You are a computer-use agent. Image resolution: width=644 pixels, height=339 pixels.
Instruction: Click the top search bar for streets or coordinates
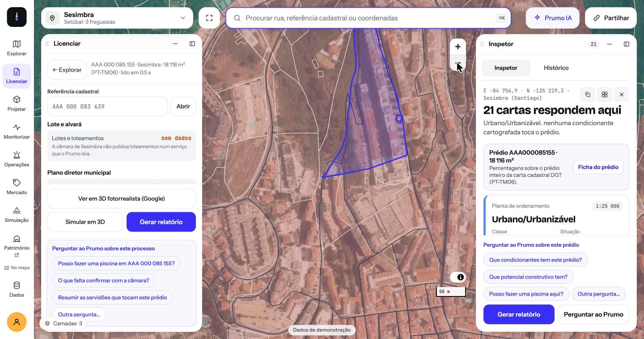(x=369, y=18)
